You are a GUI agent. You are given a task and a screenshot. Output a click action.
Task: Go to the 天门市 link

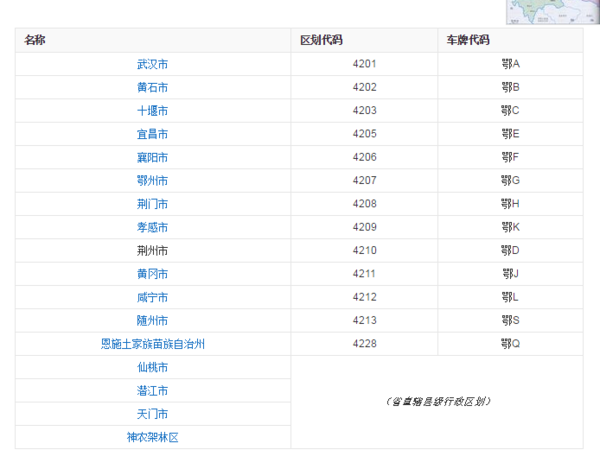[x=152, y=414]
